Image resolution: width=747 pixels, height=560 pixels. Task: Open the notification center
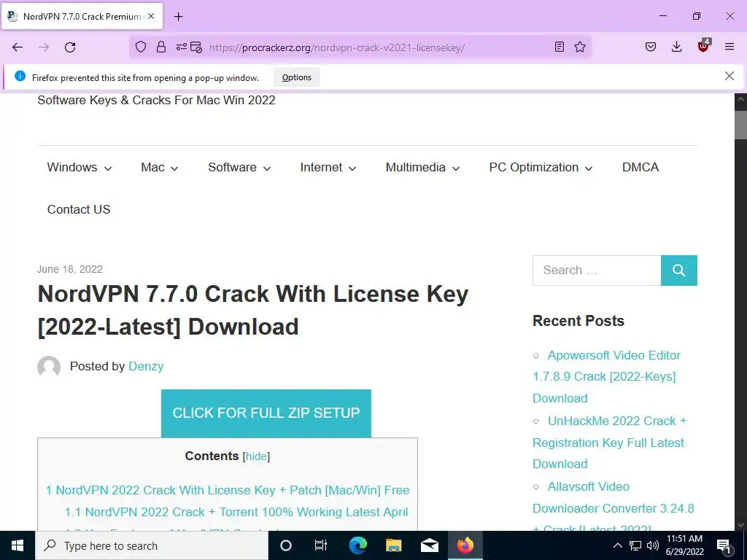click(x=724, y=545)
